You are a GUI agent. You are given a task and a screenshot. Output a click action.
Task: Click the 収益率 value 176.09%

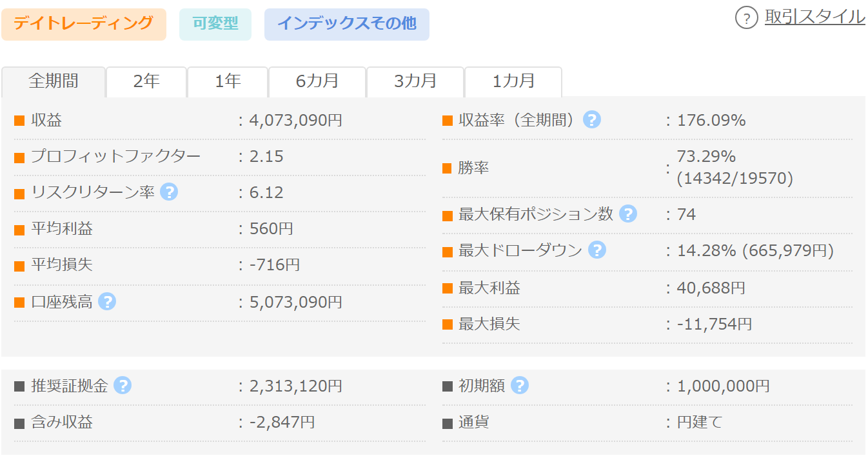pyautogui.click(x=711, y=121)
